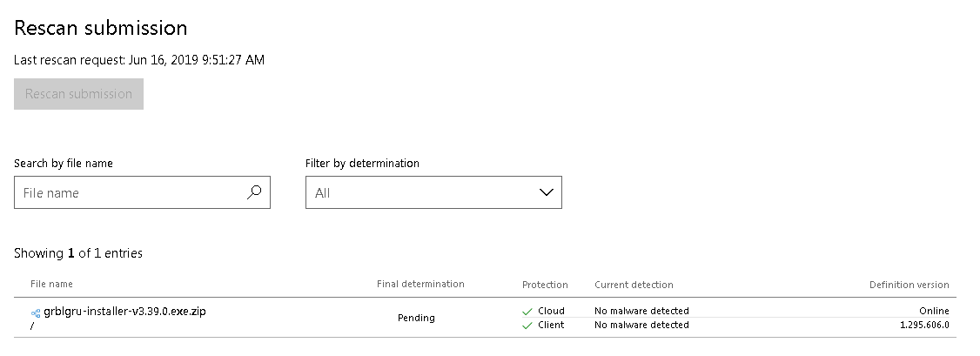Click the Cloud green checkmark icon

[527, 311]
